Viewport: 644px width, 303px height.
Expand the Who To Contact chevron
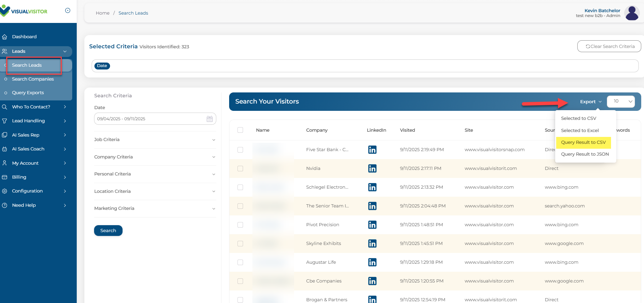pyautogui.click(x=65, y=107)
